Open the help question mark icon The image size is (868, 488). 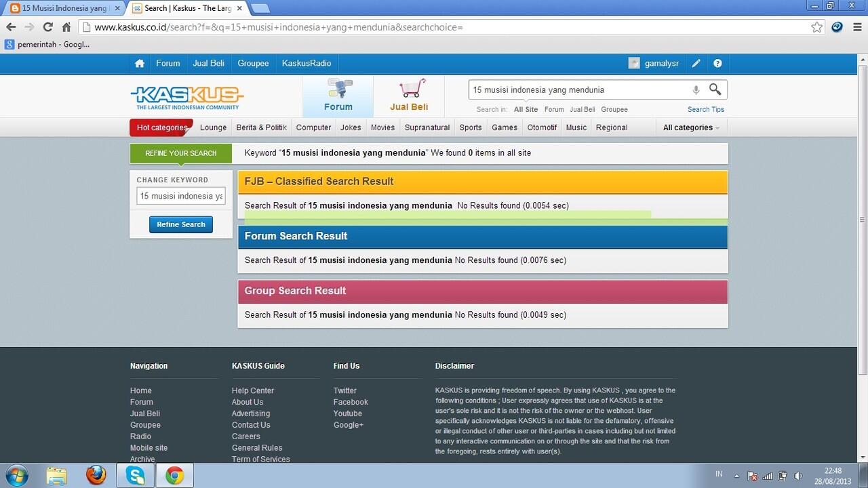point(717,63)
